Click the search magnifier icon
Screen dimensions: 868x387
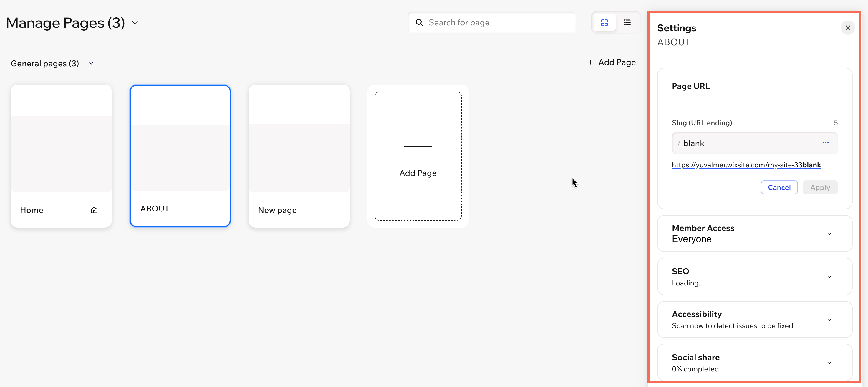(x=419, y=23)
